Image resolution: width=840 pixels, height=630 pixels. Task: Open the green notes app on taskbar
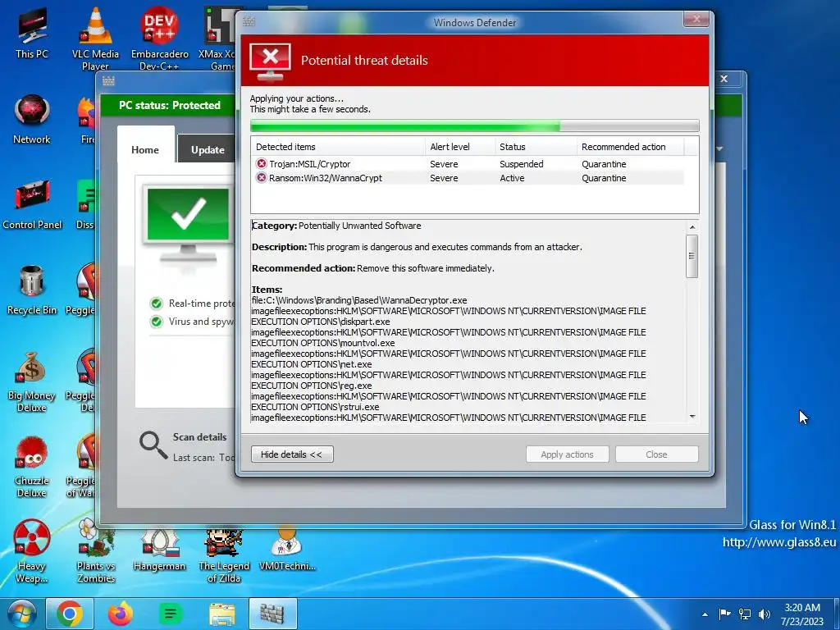click(x=171, y=614)
